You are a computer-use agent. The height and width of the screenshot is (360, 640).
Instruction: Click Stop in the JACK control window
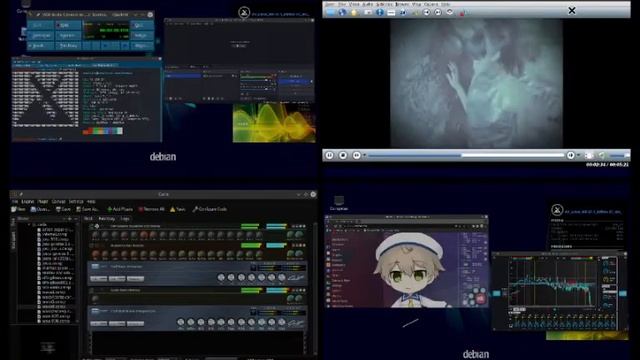click(68, 25)
